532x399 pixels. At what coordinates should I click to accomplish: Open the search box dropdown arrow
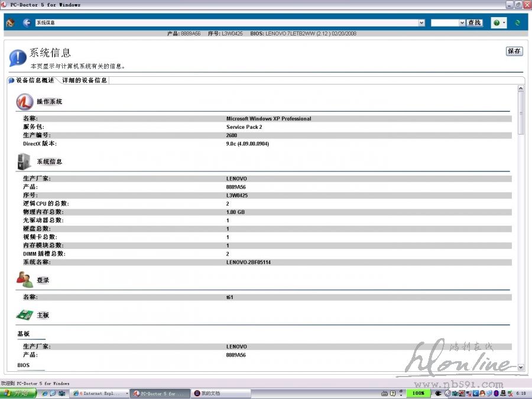tap(462, 22)
